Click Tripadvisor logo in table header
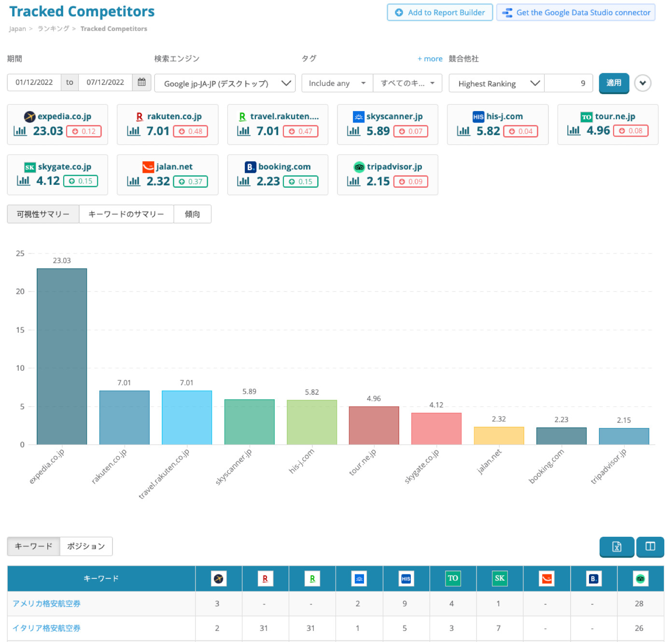 pos(640,578)
